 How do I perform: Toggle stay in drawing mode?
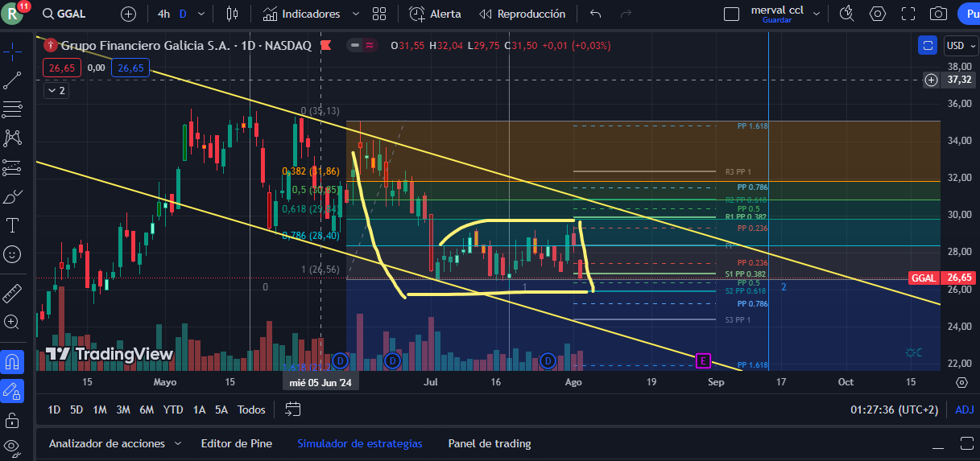click(x=12, y=391)
